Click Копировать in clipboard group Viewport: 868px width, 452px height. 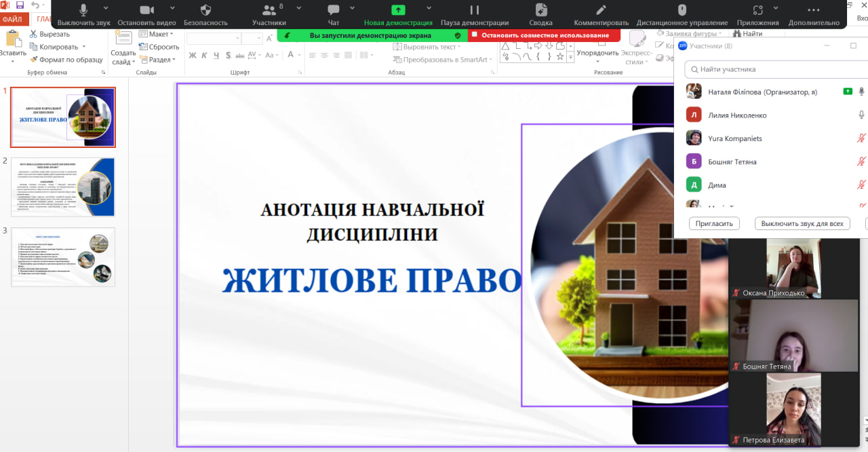[54, 47]
